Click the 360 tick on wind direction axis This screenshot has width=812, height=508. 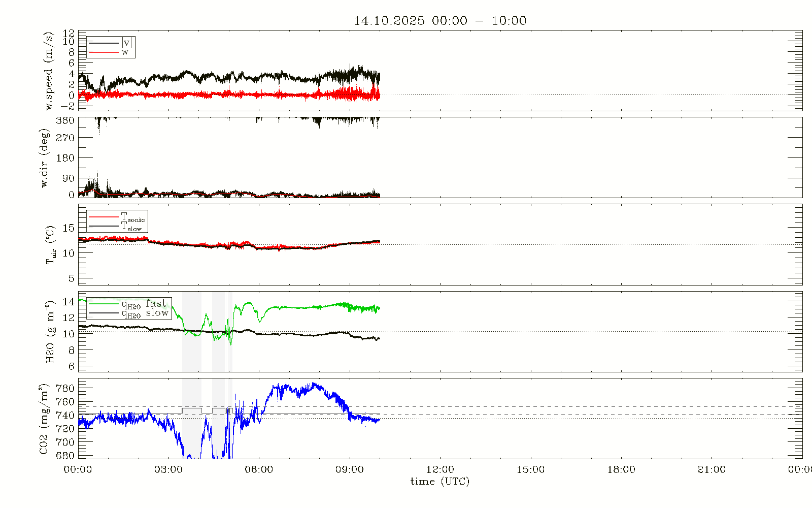pyautogui.click(x=65, y=120)
